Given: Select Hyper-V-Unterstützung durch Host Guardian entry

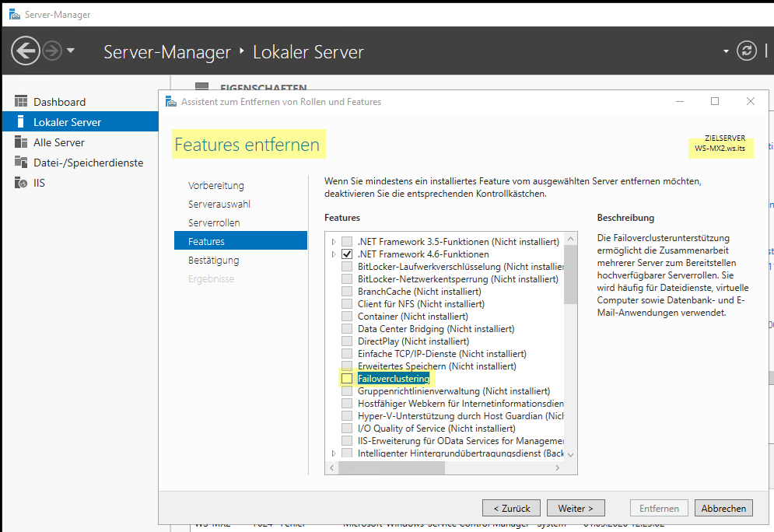Looking at the screenshot, I should tap(461, 416).
